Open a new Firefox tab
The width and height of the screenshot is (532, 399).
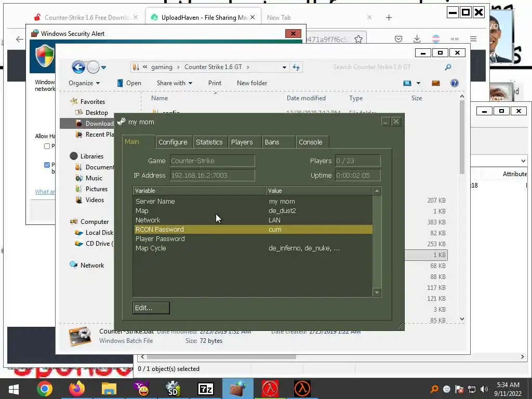coord(389,17)
